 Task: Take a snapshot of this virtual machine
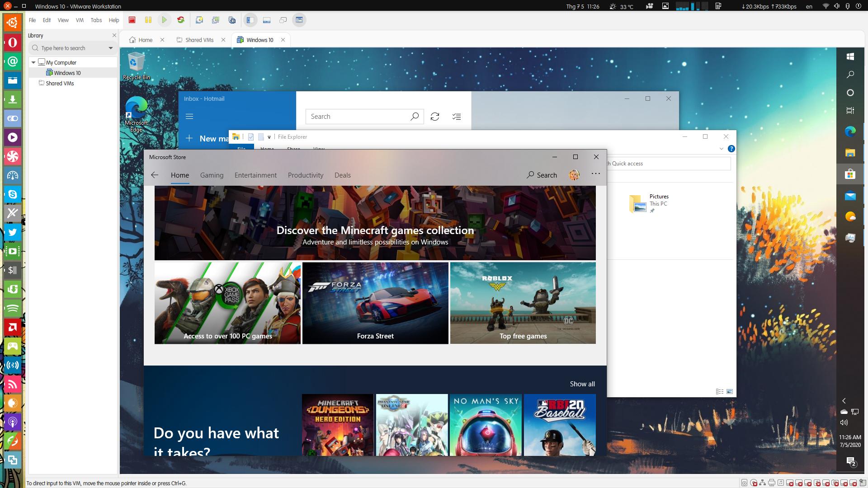199,20
